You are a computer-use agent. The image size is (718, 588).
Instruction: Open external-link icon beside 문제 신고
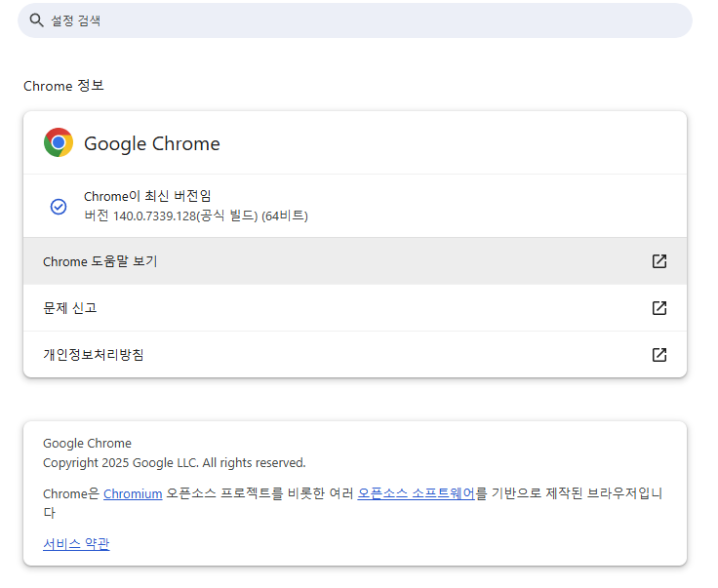pyautogui.click(x=658, y=308)
